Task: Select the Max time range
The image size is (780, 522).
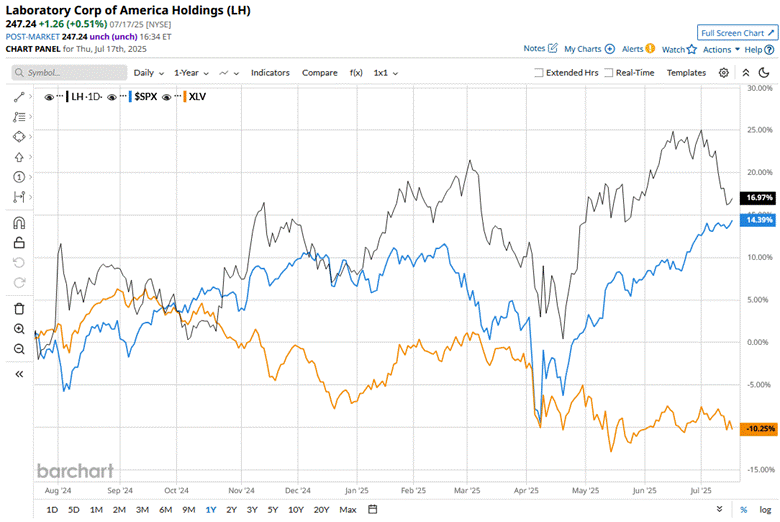Action: [x=348, y=510]
